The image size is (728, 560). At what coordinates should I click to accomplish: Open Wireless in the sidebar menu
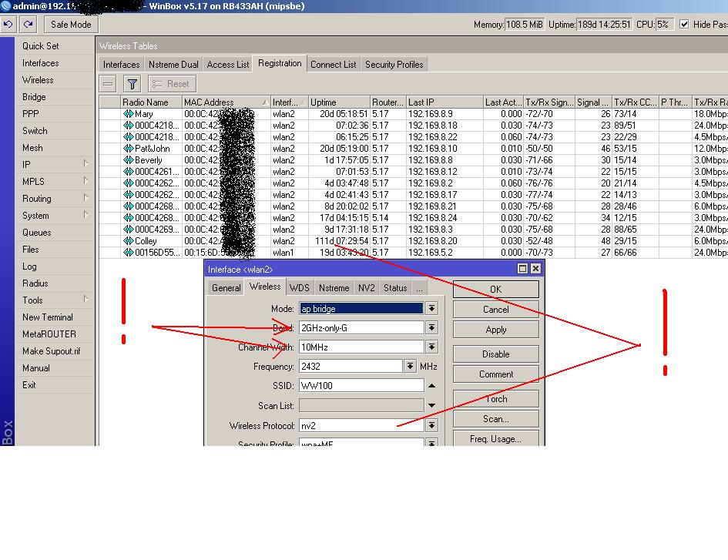(x=38, y=80)
